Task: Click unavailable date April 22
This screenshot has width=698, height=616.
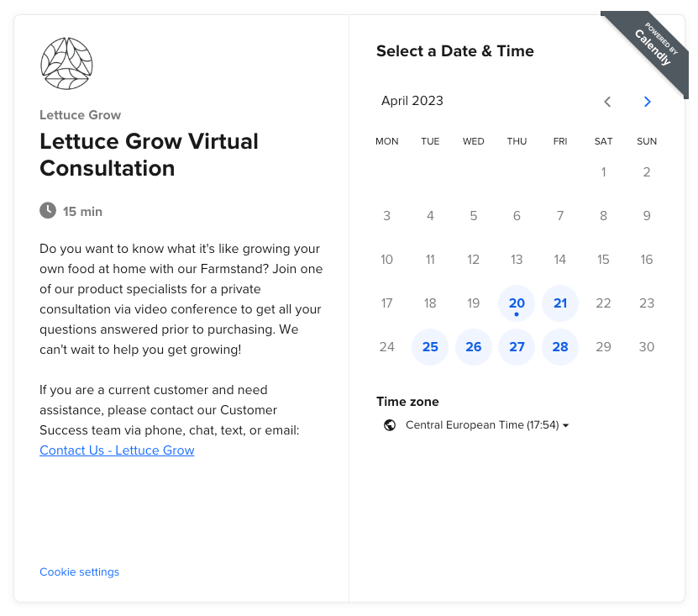Action: [x=603, y=303]
